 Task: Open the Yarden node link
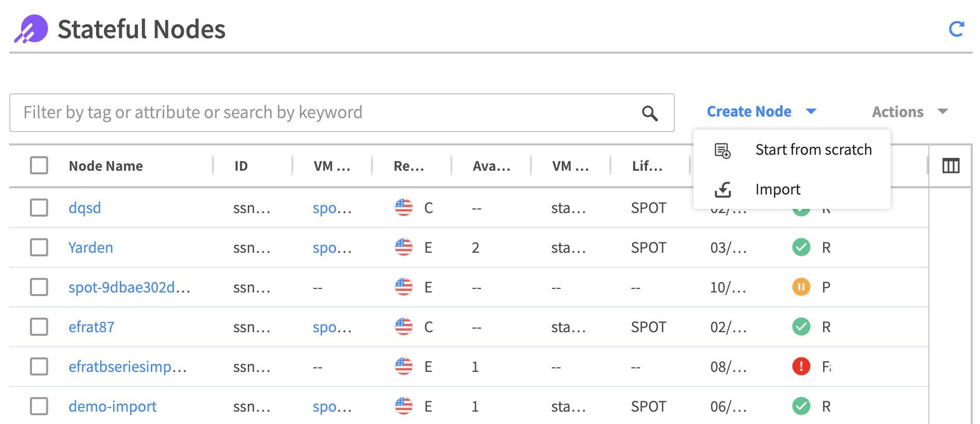coord(91,248)
